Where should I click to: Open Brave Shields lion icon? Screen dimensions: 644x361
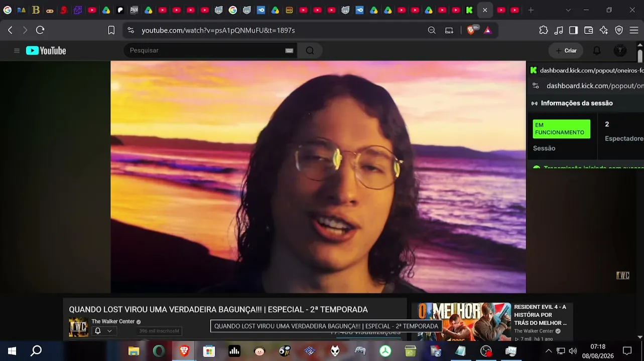(x=471, y=30)
